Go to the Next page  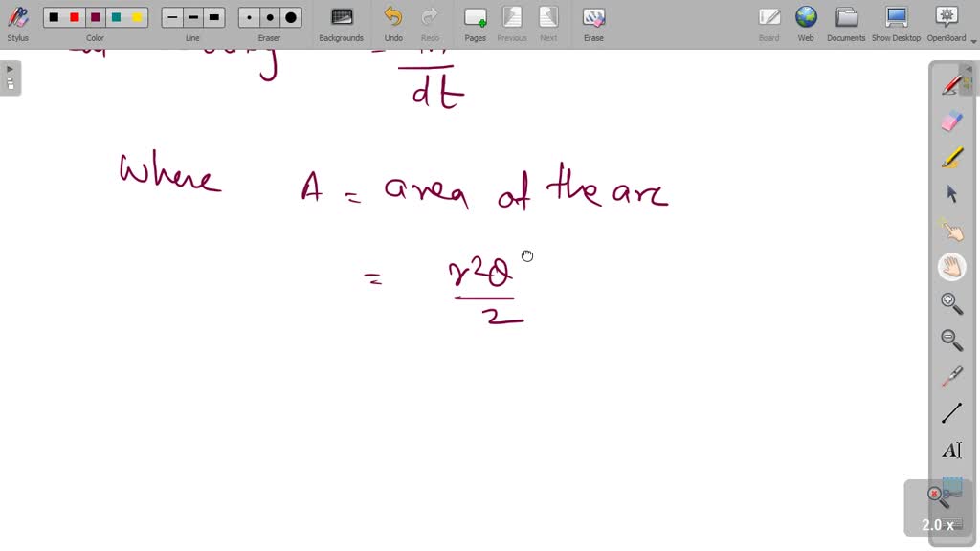click(548, 24)
